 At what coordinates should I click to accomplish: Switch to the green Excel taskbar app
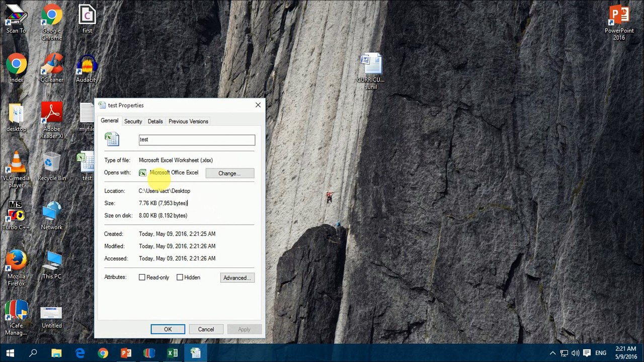[172, 353]
